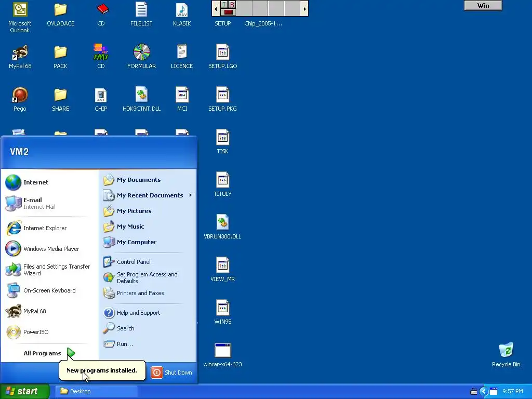This screenshot has height=399, width=532.
Task: Select the MCI file icon
Action: pos(182,100)
